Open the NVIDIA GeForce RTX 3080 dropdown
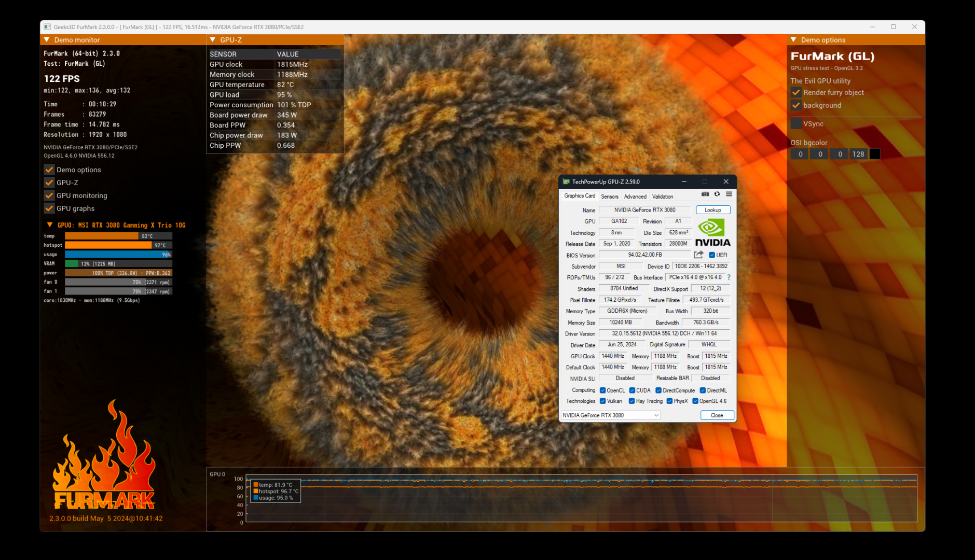 click(610, 415)
